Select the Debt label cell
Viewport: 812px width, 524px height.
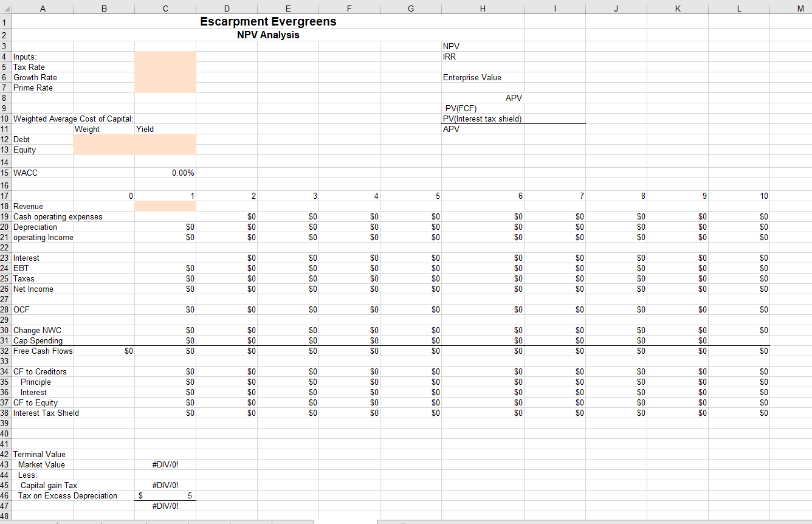pos(21,139)
